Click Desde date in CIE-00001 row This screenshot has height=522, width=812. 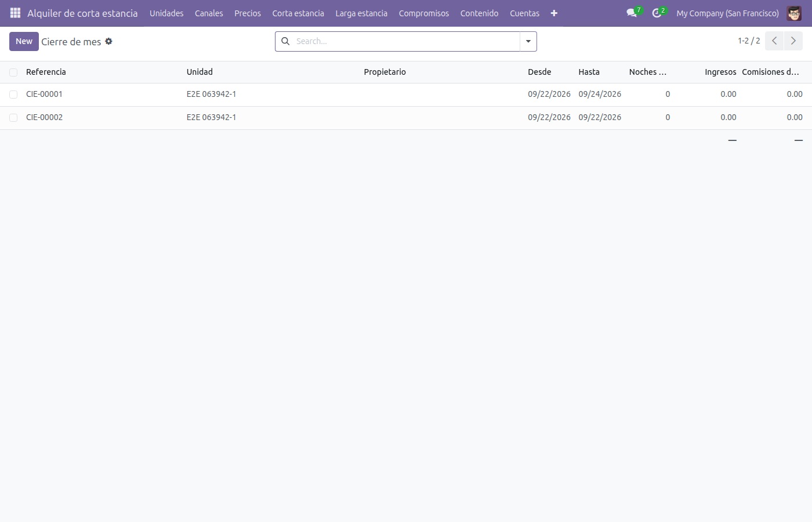point(549,94)
